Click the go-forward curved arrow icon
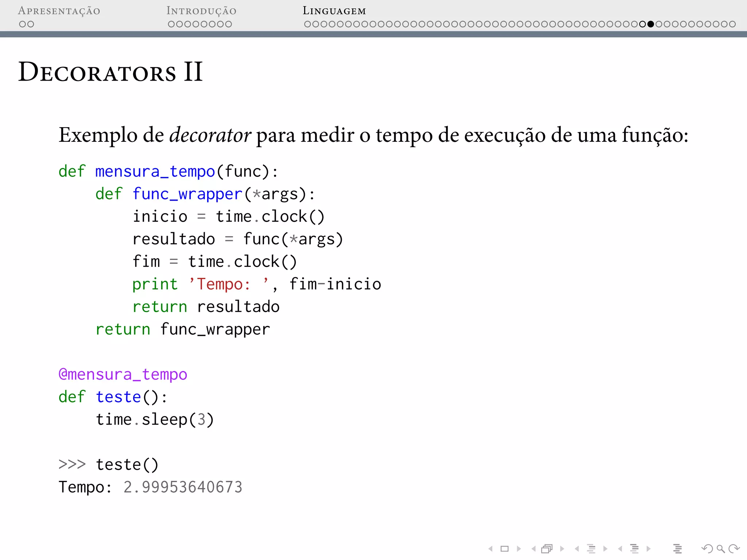747x560 pixels. pyautogui.click(x=734, y=549)
